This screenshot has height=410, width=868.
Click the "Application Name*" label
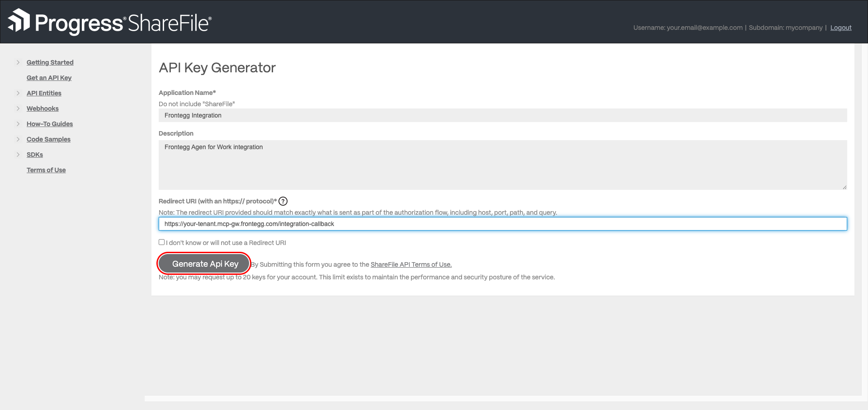[187, 93]
